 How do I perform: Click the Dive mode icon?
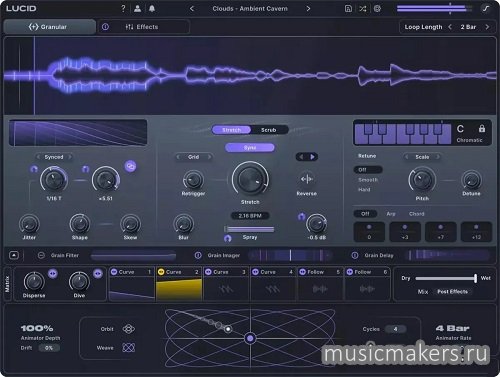(98, 274)
